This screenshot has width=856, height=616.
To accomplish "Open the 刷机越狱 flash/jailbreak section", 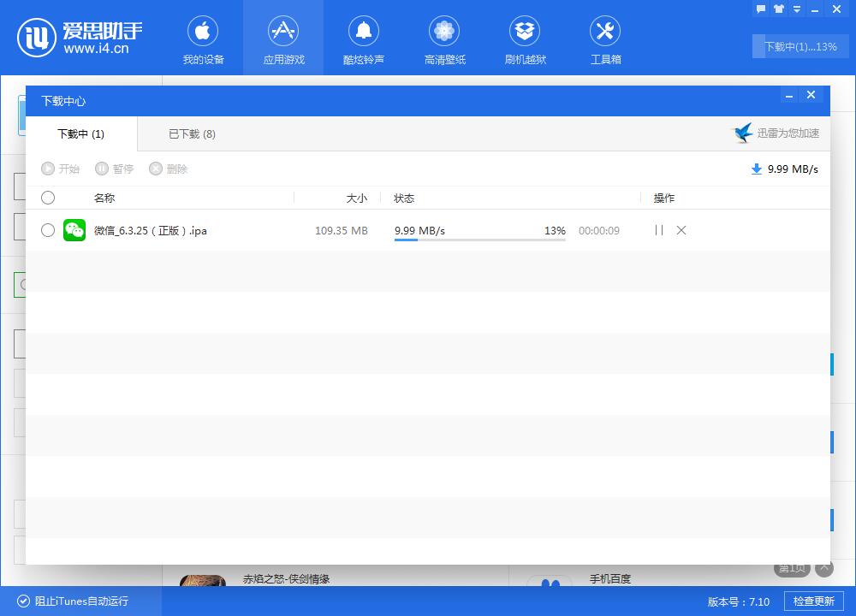I will click(525, 38).
